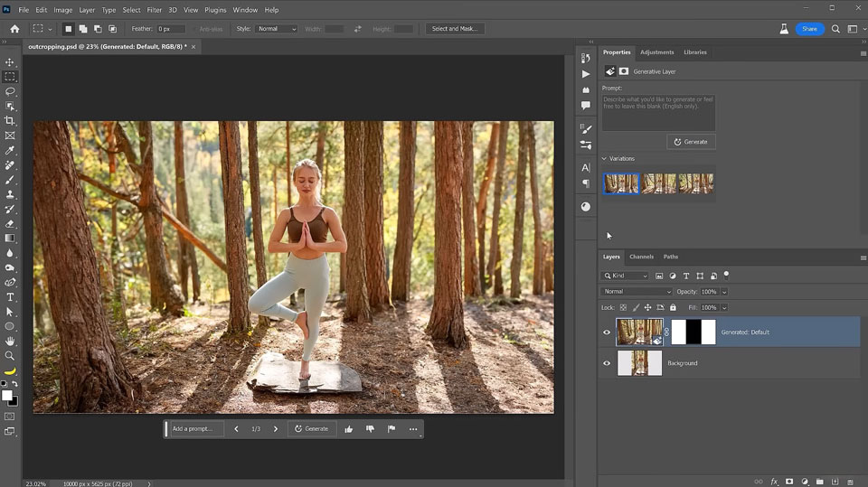Viewport: 868px width, 487px height.
Task: Click the Share button
Action: coord(810,29)
